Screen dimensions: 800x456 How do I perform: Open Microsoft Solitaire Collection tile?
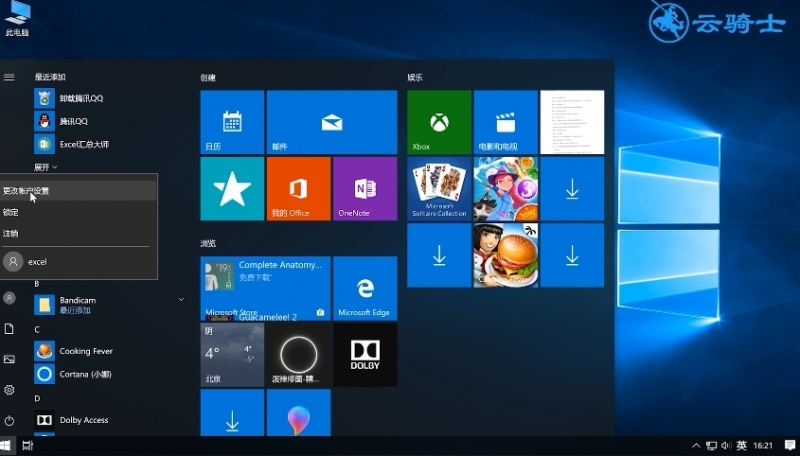coord(439,189)
